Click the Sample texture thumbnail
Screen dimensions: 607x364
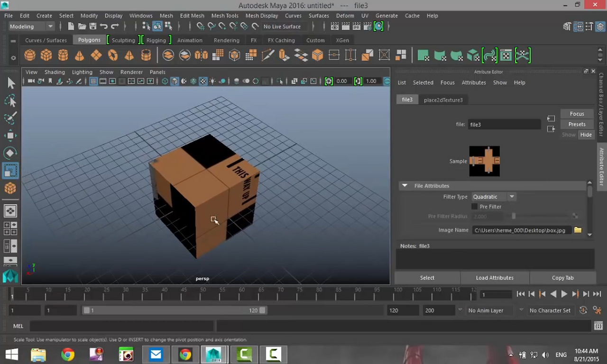(x=484, y=161)
